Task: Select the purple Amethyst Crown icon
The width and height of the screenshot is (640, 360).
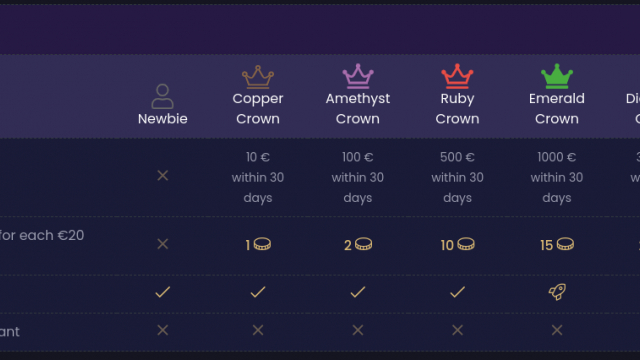Action: click(x=358, y=76)
